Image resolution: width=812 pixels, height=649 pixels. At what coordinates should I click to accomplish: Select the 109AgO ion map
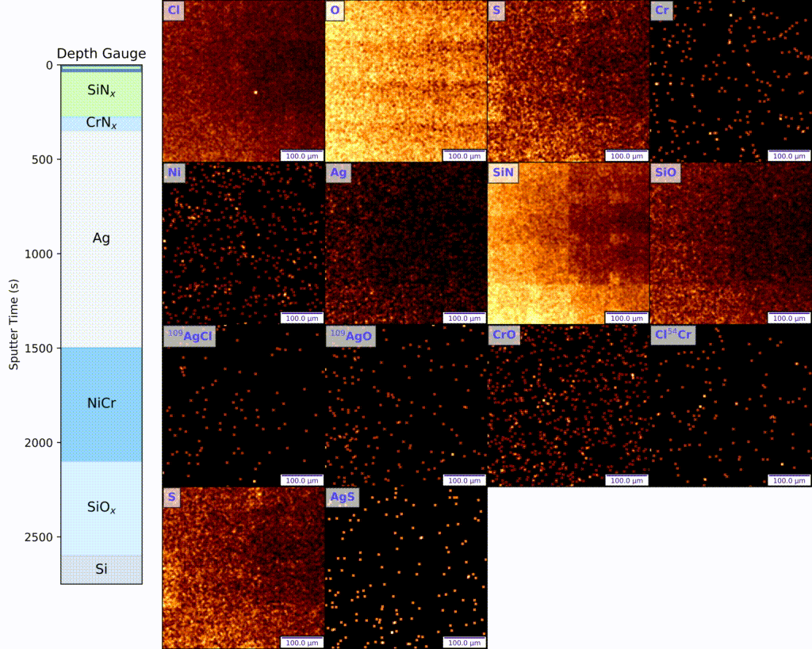[x=406, y=406]
